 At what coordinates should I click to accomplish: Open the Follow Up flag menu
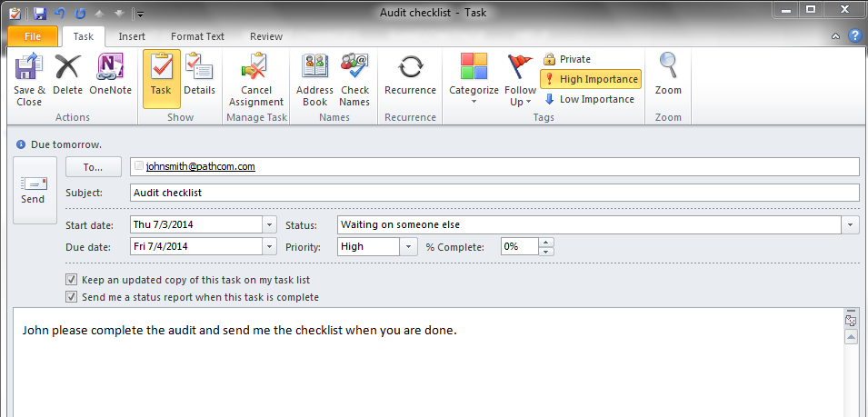coord(520,80)
